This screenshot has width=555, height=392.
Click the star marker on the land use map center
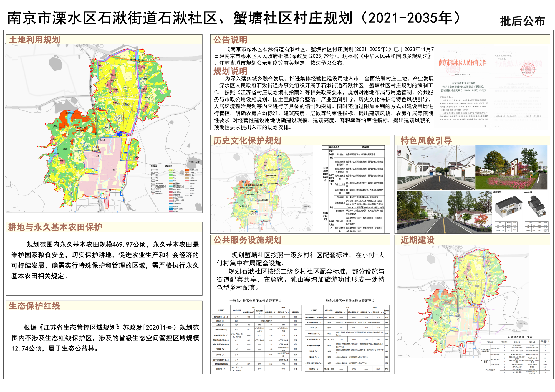tap(97, 156)
